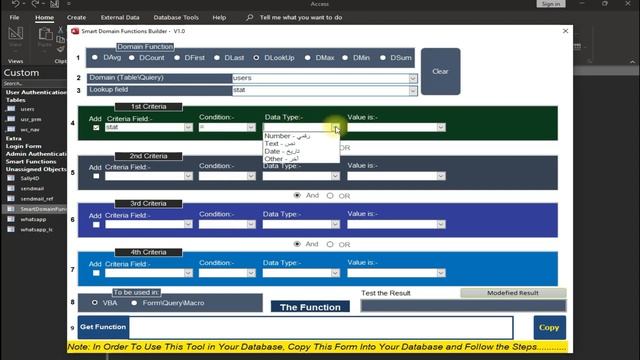Screen dimensions: 640x360
Task: Open the Domain (Table\Query) dropdown
Action: 413,78
